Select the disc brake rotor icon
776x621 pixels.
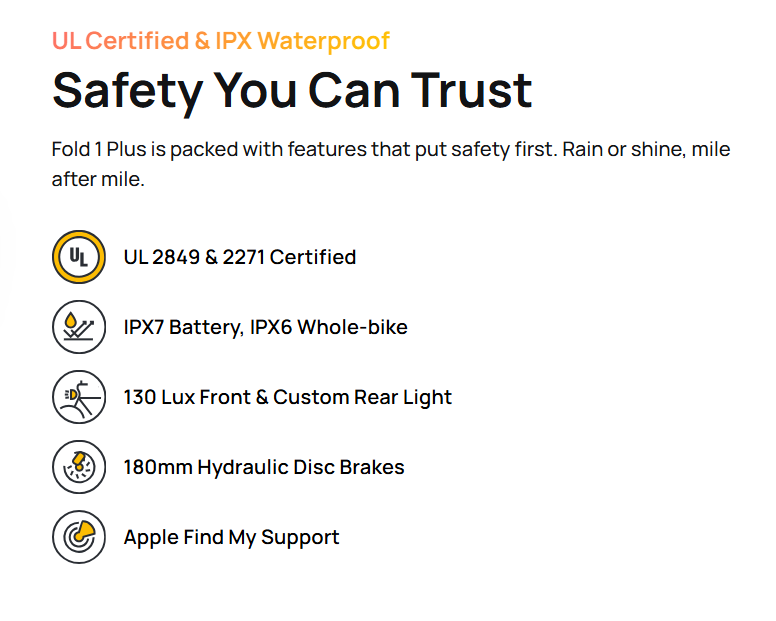79,467
